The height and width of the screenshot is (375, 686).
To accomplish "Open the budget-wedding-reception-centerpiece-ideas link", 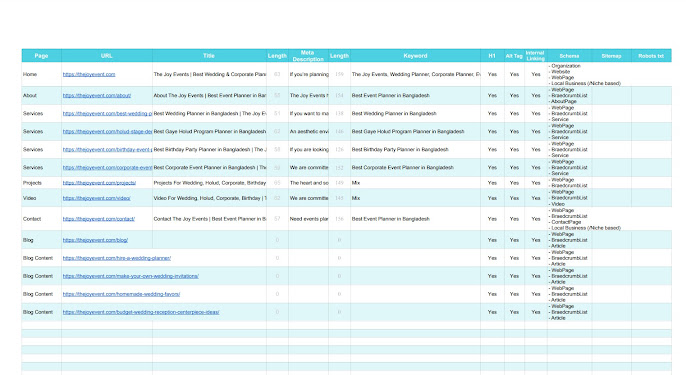I will point(141,312).
